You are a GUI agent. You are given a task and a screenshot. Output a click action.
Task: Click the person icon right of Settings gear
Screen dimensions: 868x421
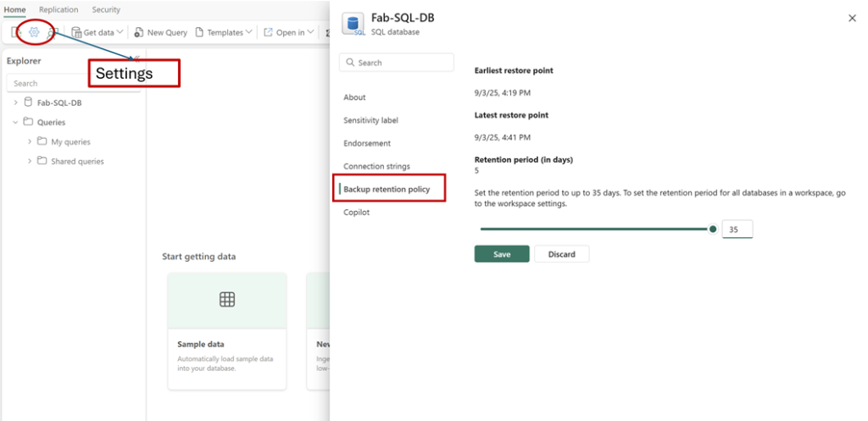click(53, 32)
